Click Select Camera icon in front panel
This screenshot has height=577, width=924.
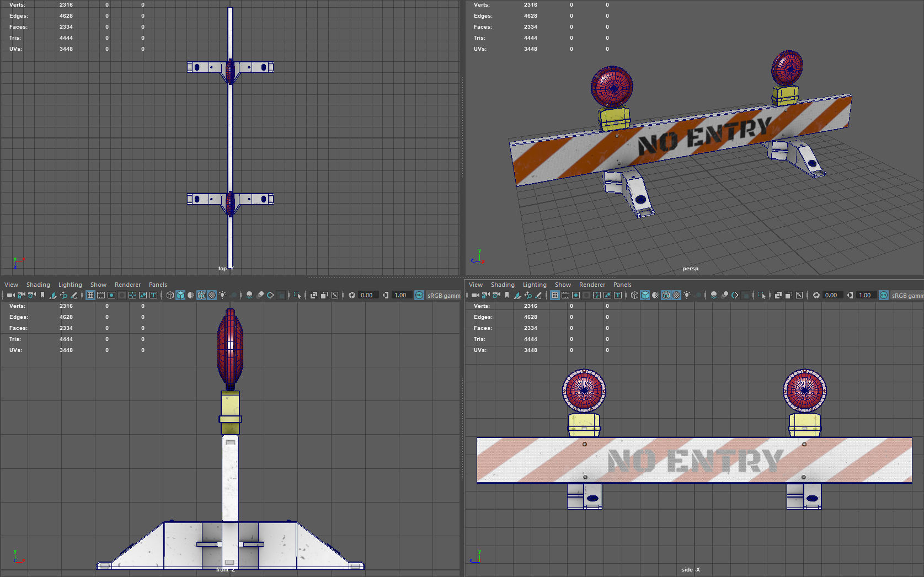tap(10, 295)
